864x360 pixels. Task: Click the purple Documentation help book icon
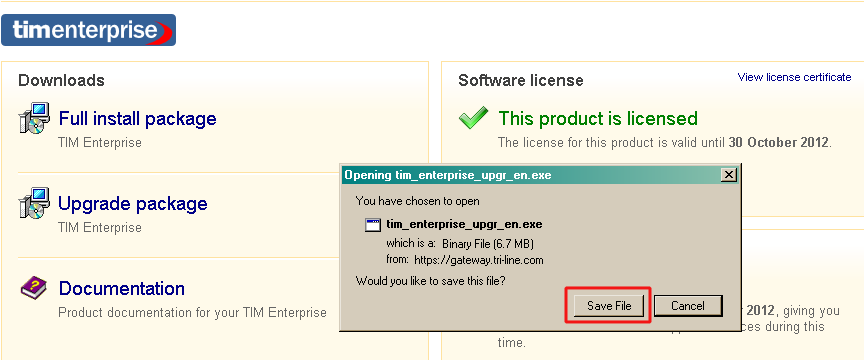tap(34, 288)
